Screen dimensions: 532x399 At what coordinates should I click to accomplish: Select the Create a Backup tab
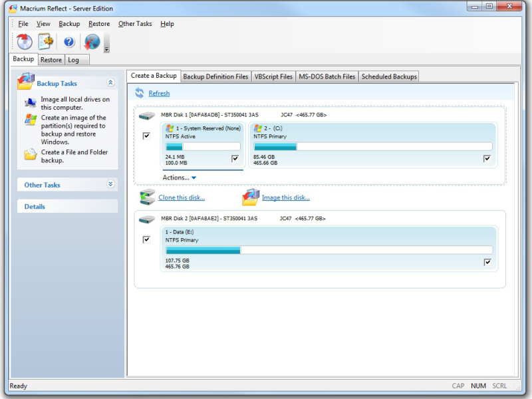pos(154,76)
